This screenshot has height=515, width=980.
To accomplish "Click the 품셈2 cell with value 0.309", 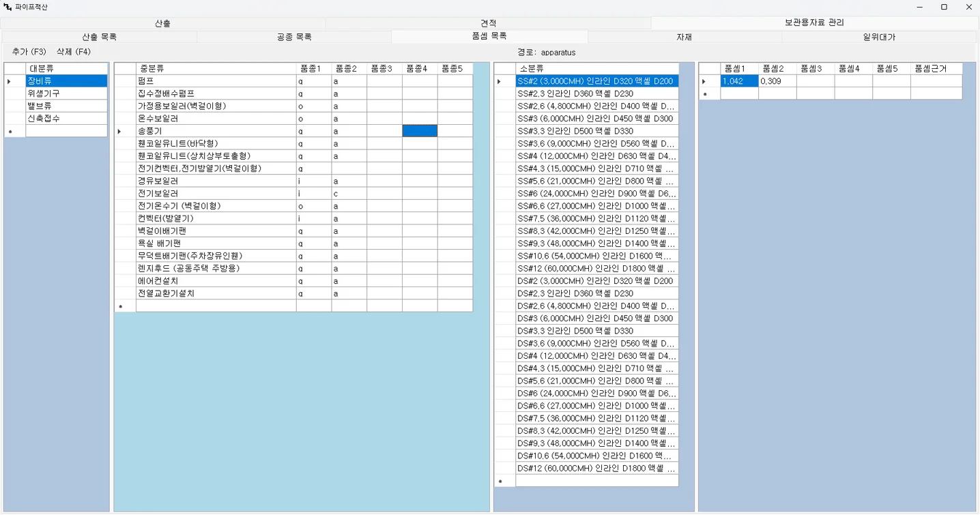I will point(777,81).
